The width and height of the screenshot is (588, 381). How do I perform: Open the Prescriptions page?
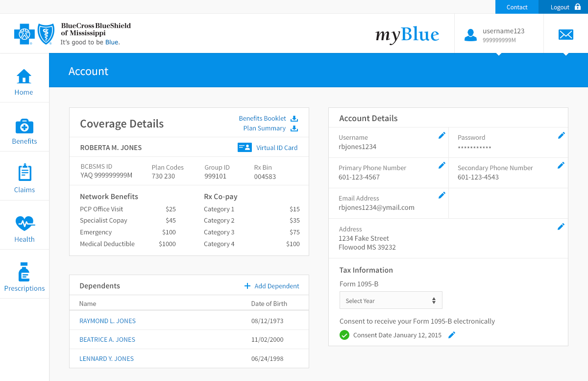24,277
